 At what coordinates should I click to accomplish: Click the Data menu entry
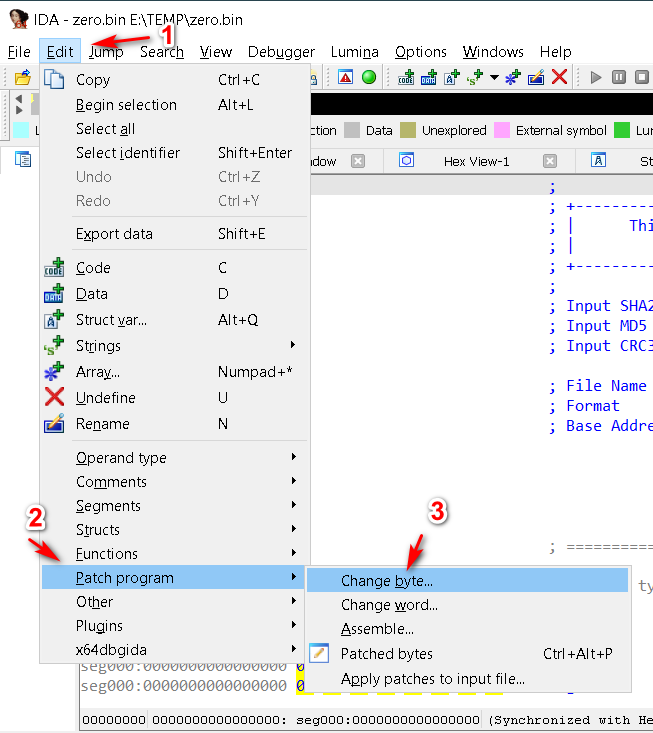(x=175, y=294)
